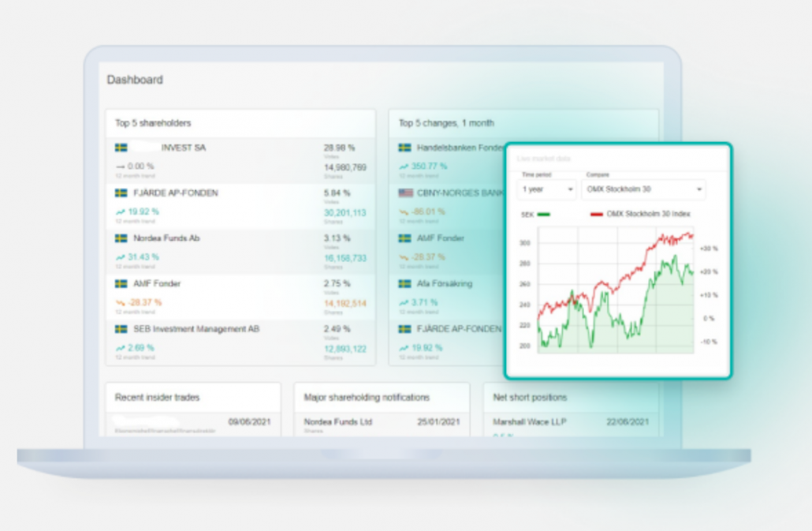Image resolution: width=812 pixels, height=531 pixels.
Task: Click the flag beside AMF Fonder in Top 5 changes
Action: coord(405,238)
